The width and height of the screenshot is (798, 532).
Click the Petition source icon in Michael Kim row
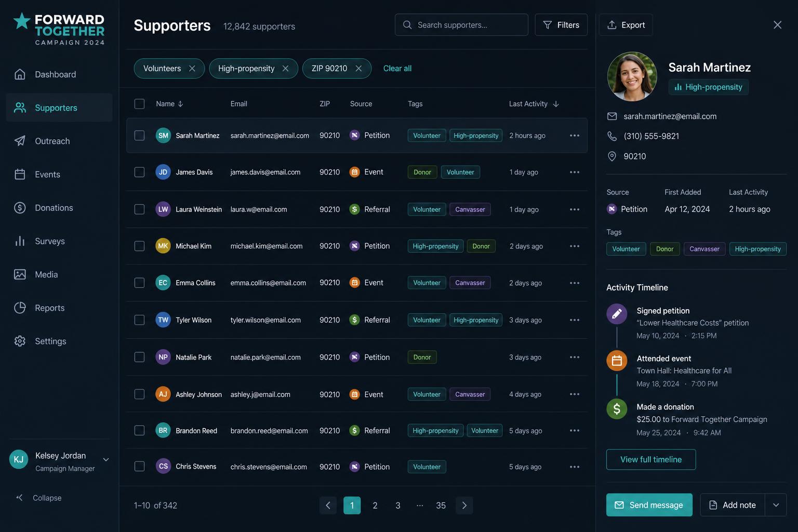(354, 246)
